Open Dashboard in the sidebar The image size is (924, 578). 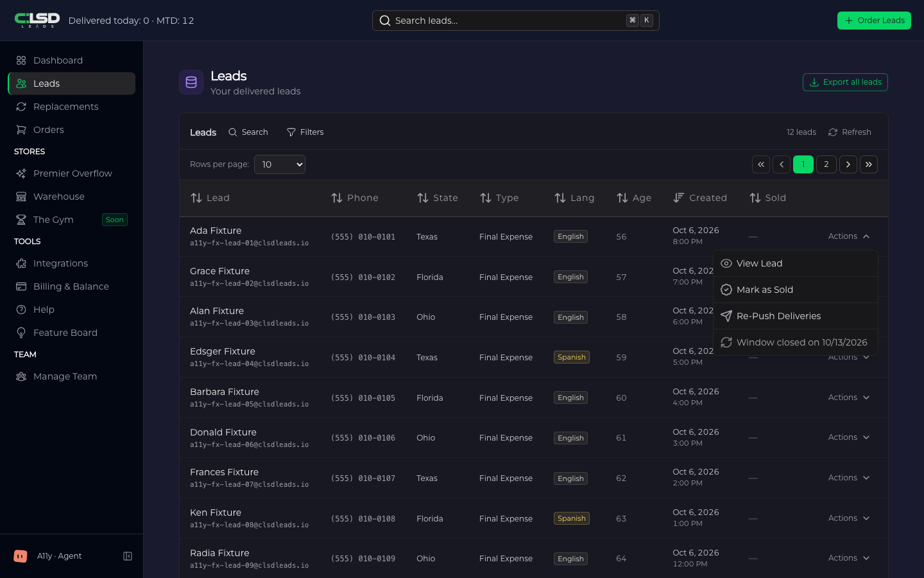point(71,60)
